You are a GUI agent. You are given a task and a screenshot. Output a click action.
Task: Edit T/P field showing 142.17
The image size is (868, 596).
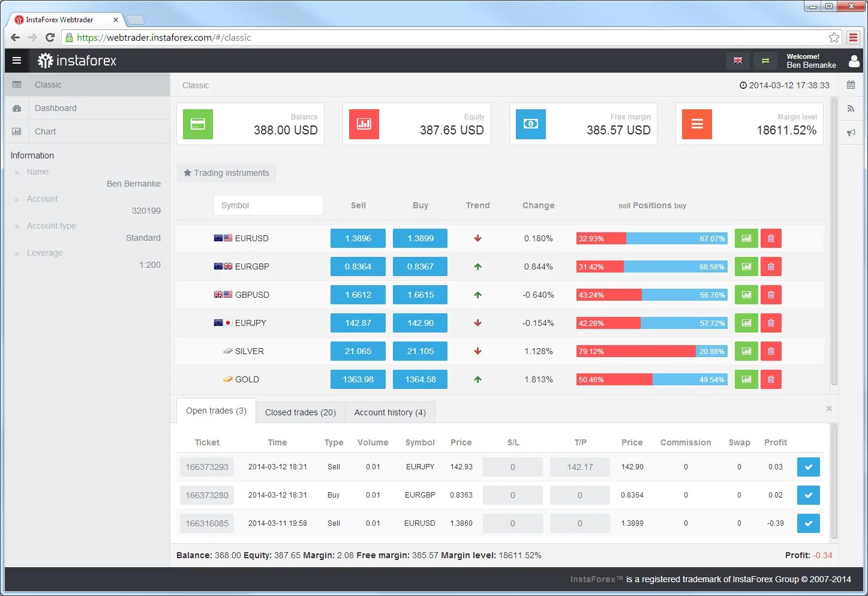click(580, 467)
